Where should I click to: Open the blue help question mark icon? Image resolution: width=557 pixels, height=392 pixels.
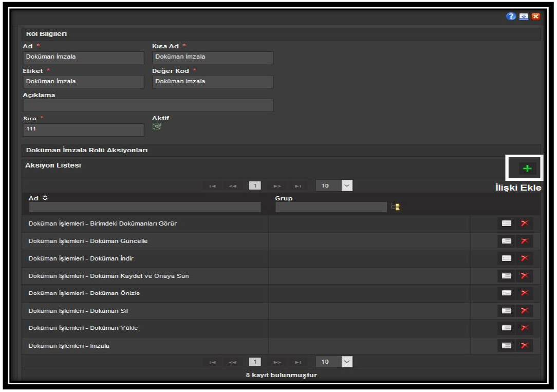[x=510, y=16]
